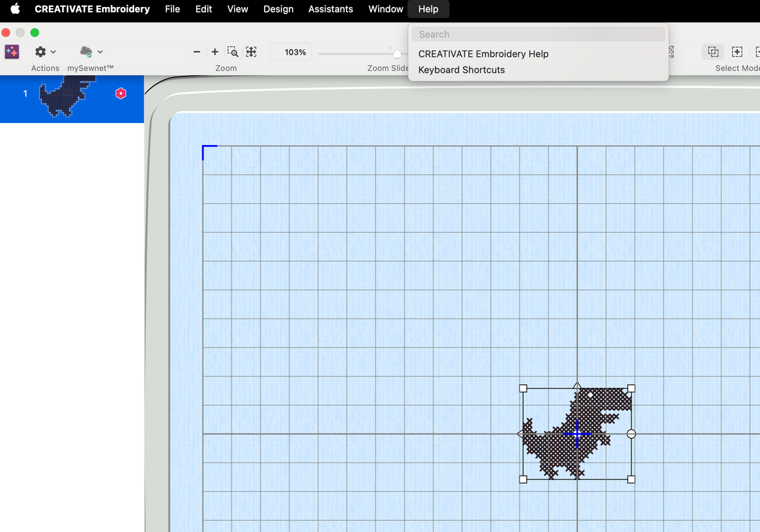Viewport: 760px width, 532px height.
Task: Open the Window menu
Action: [x=386, y=9]
